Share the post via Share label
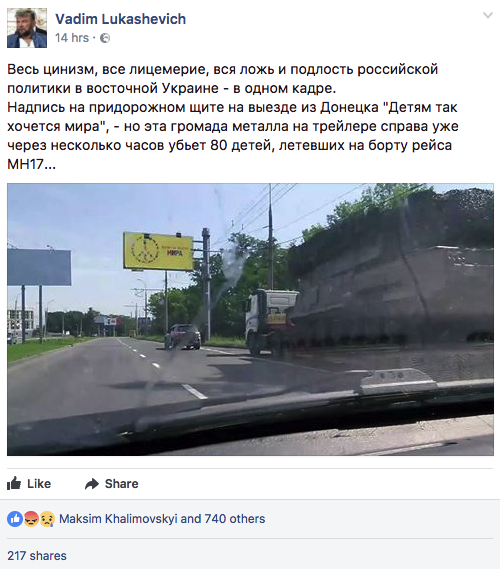Image resolution: width=500 pixels, height=569 pixels. [122, 484]
